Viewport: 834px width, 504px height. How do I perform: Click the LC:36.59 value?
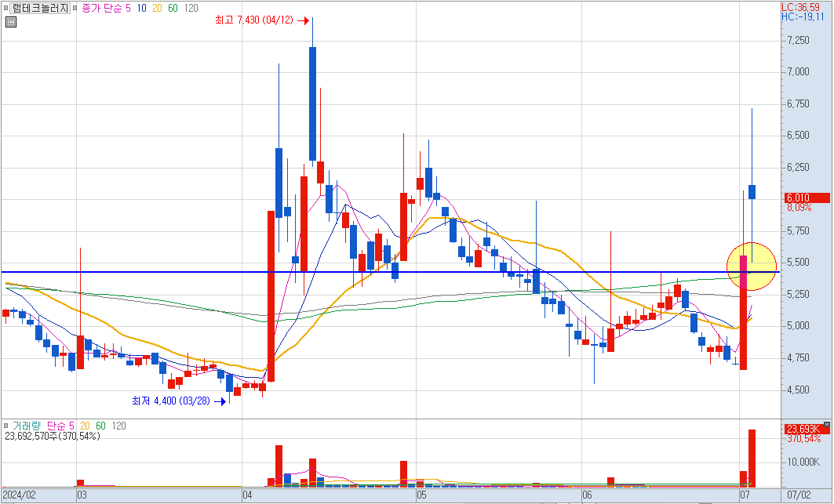click(x=800, y=7)
